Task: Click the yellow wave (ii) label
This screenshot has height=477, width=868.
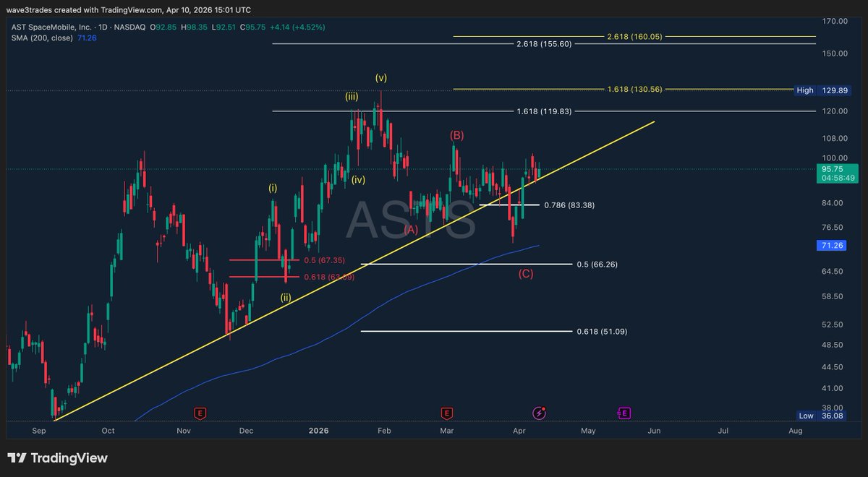Action: coord(286,297)
